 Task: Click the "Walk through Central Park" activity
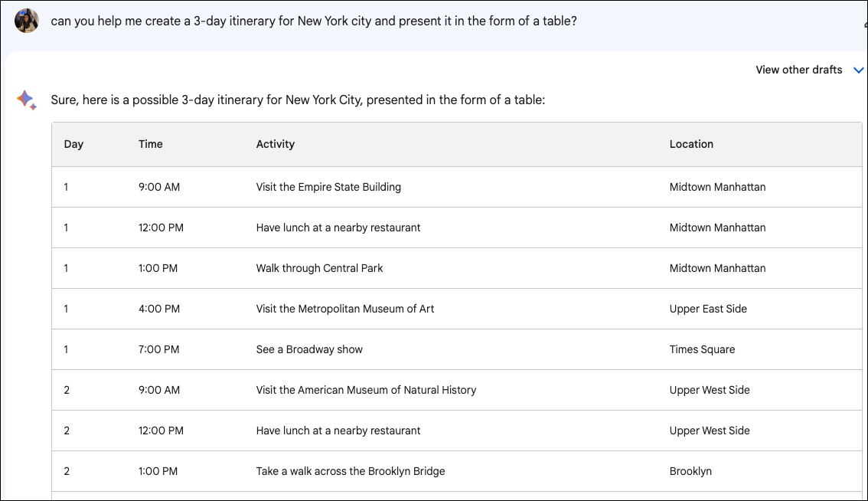(319, 268)
